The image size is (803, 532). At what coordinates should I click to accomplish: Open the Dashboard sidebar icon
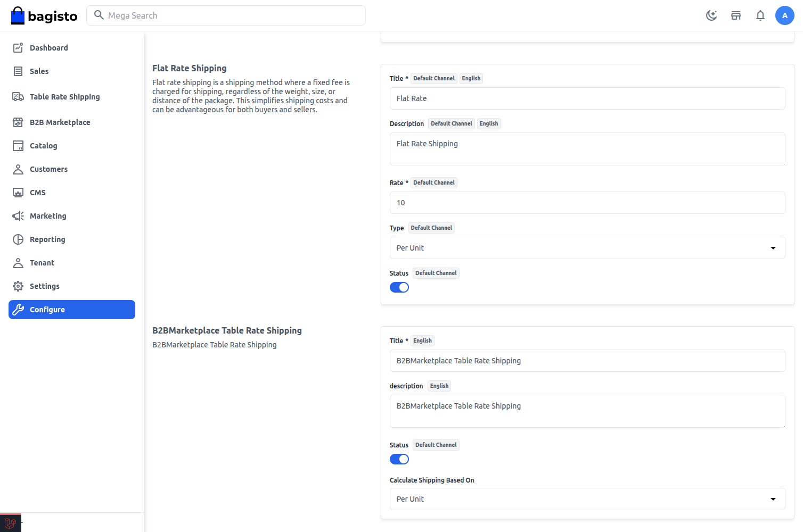(18, 47)
